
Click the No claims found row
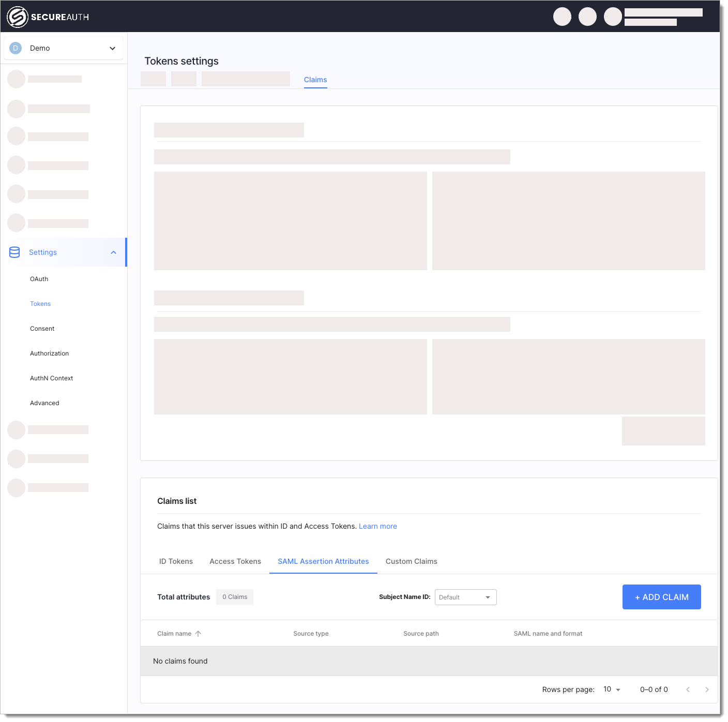pos(429,661)
